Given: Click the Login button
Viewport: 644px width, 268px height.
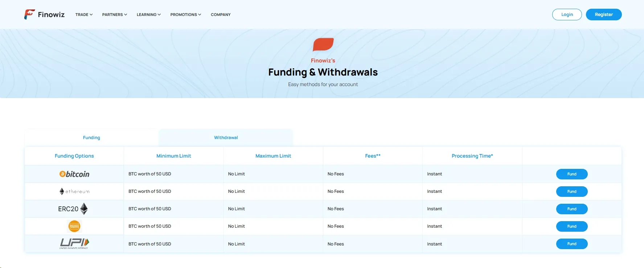Looking at the screenshot, I should point(567,15).
